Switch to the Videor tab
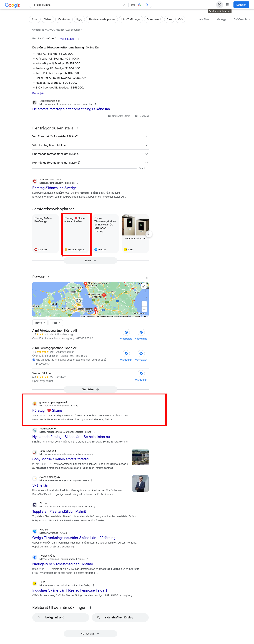 pyautogui.click(x=48, y=19)
